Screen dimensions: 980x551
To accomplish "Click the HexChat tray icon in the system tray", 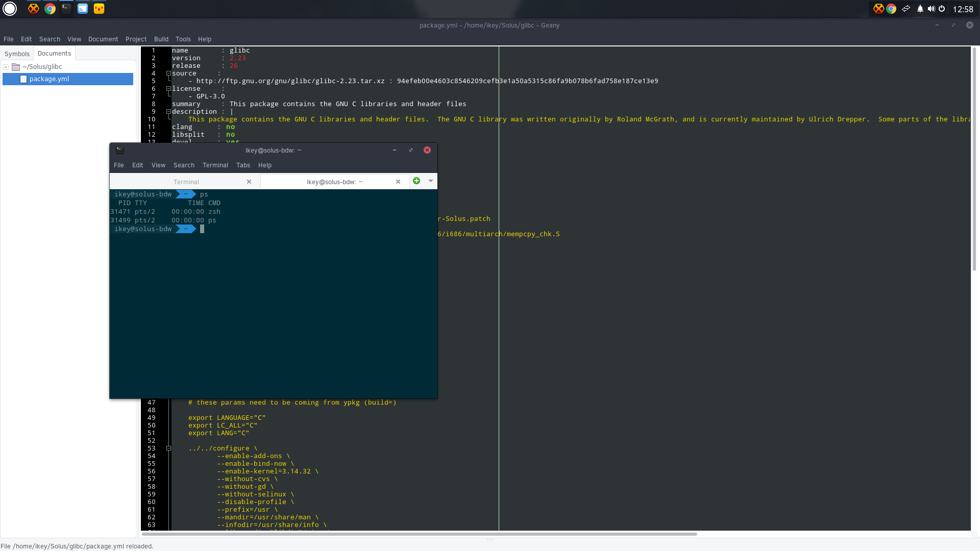I will 878,9.
